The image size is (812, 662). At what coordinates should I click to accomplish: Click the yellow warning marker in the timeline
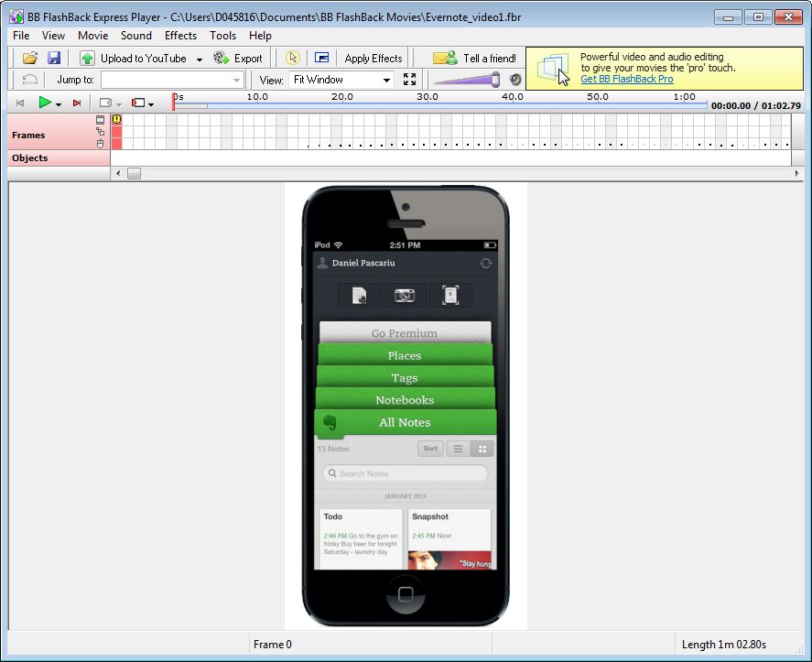(x=117, y=119)
